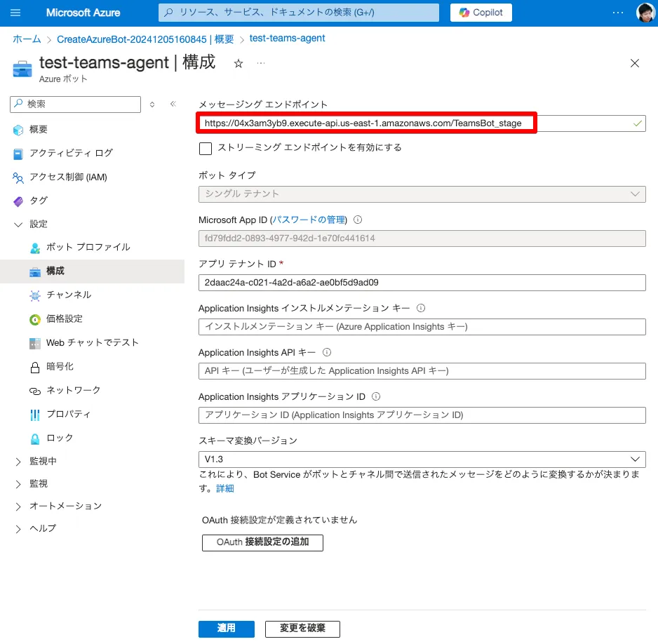Click info icon for Application Insights API キー
658x644 pixels.
[327, 352]
